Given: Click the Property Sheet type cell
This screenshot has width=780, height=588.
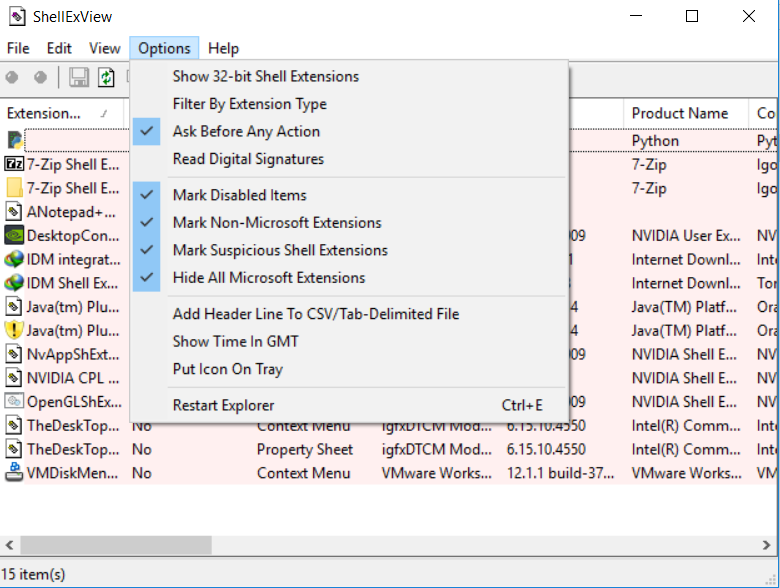Looking at the screenshot, I should [304, 449].
